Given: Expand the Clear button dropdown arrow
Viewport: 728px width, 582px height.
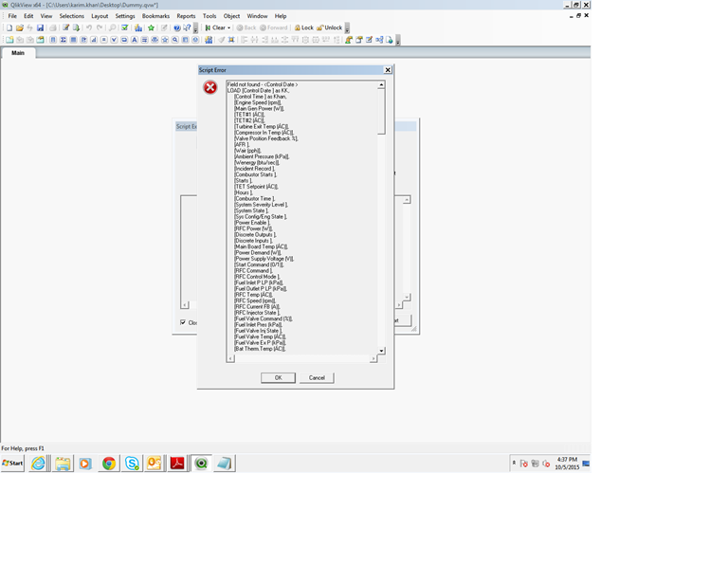Looking at the screenshot, I should (x=228, y=27).
